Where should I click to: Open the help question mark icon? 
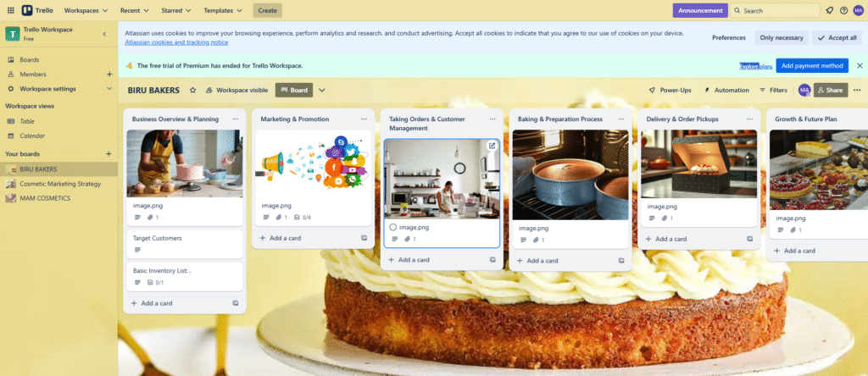pos(843,10)
